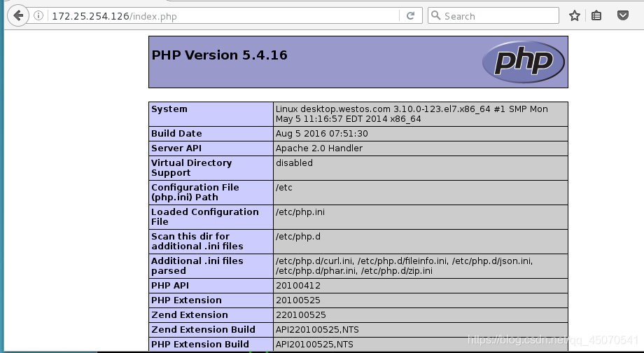
Task: Select the PHP Extension label
Action: (186, 300)
